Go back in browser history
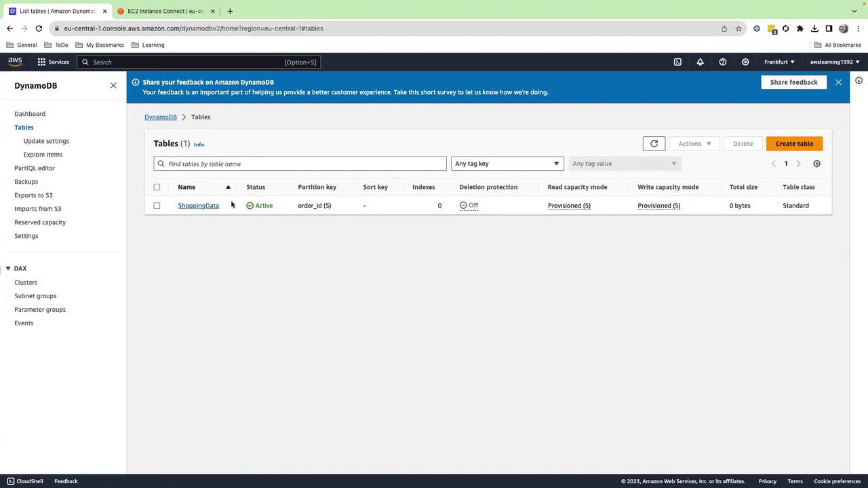868x488 pixels. (x=9, y=28)
